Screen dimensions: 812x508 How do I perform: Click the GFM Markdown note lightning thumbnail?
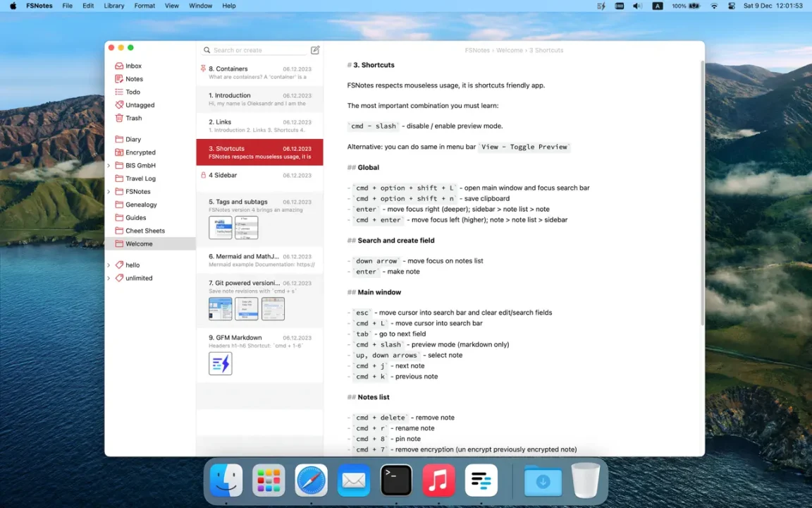pos(220,363)
